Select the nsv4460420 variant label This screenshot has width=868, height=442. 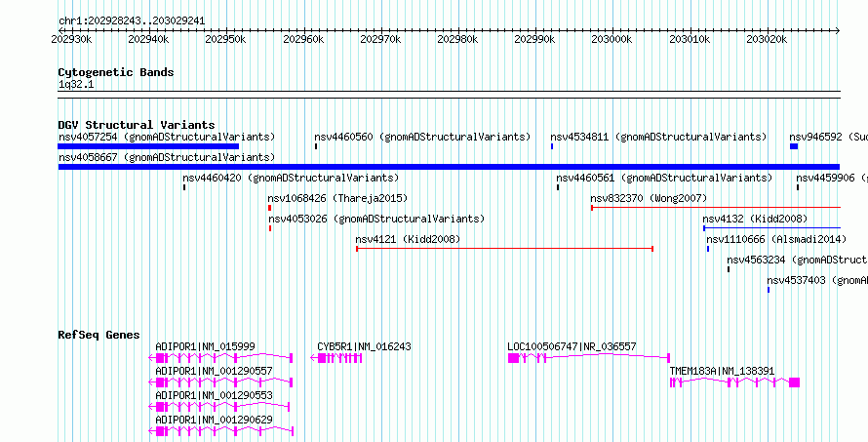pos(291,179)
